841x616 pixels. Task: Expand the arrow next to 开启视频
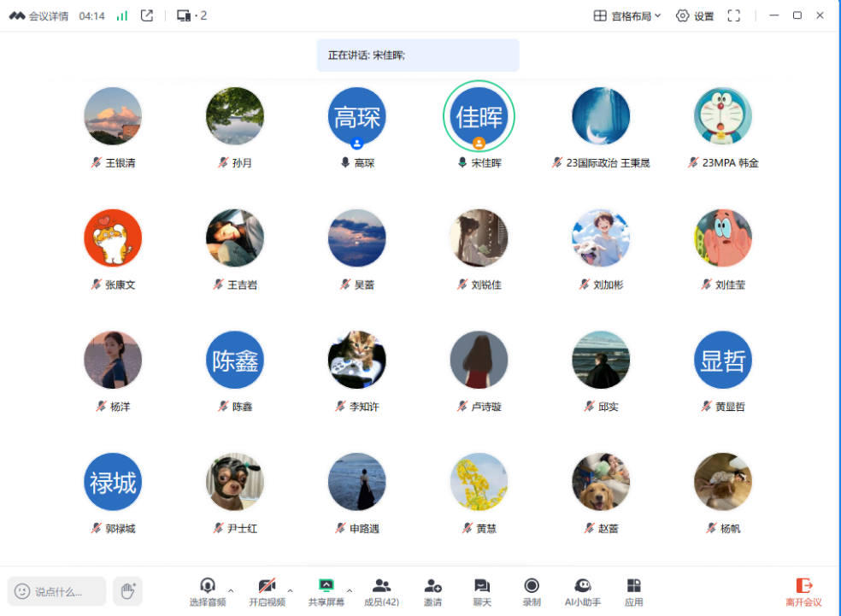pyautogui.click(x=290, y=590)
